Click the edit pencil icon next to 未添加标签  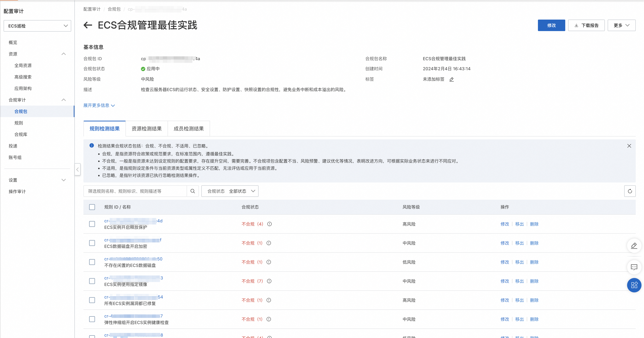(x=451, y=79)
